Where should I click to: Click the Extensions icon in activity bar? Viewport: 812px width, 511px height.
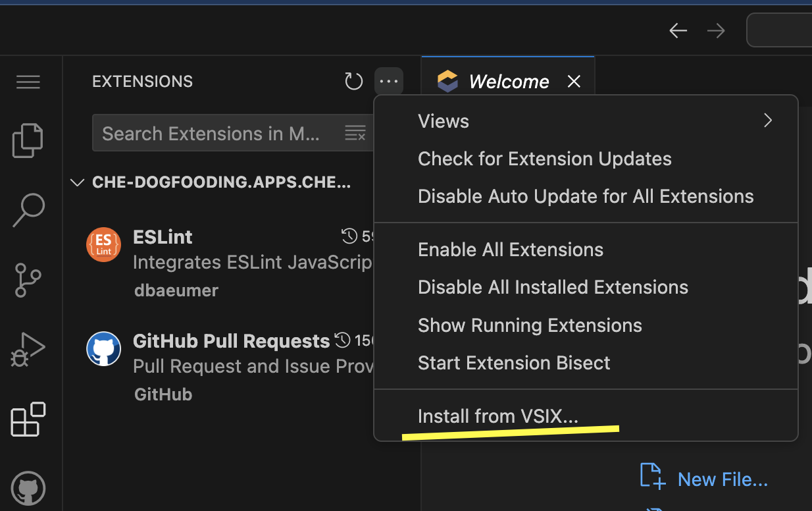tap(28, 419)
